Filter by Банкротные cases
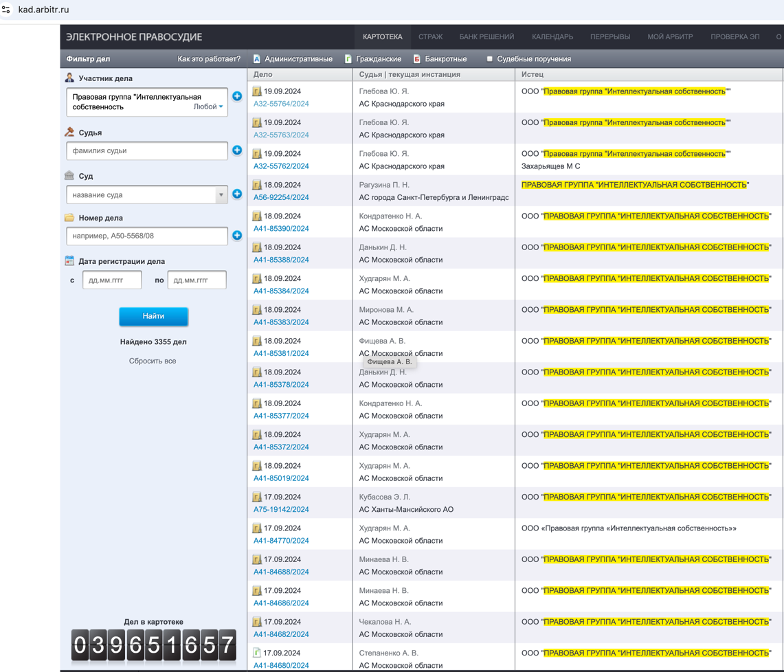The height and width of the screenshot is (672, 784). pyautogui.click(x=440, y=59)
